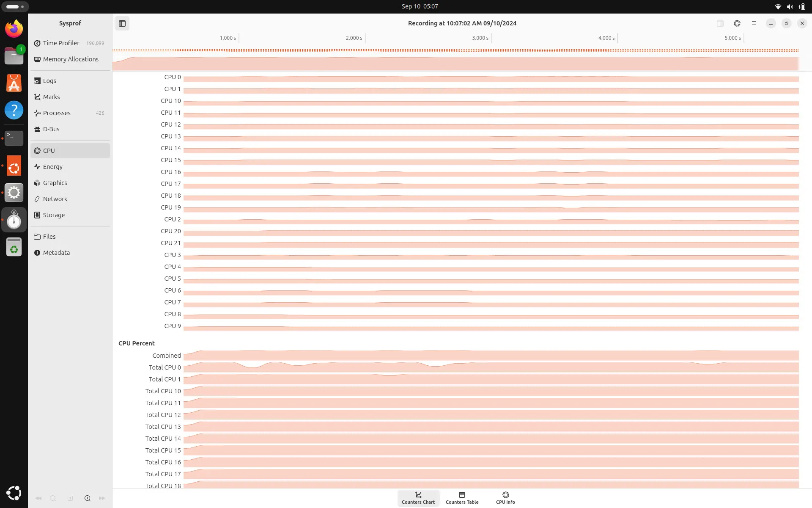Click the CPU 9 chart row label

[173, 326]
